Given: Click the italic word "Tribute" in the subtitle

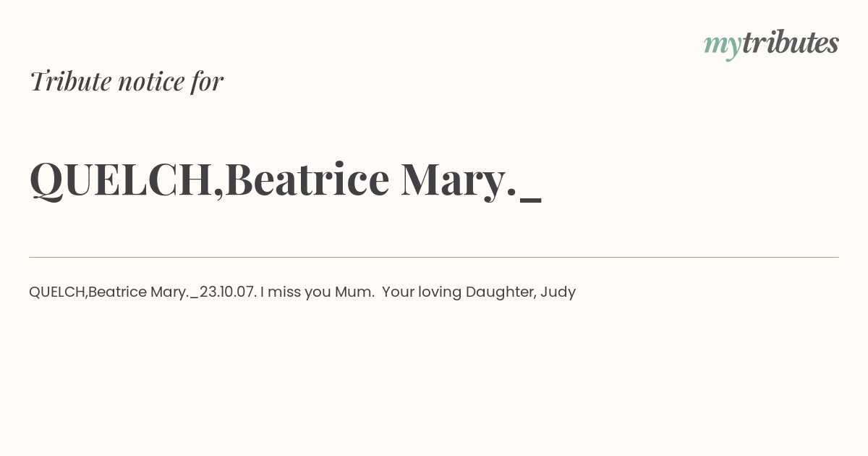Looking at the screenshot, I should (x=70, y=81).
